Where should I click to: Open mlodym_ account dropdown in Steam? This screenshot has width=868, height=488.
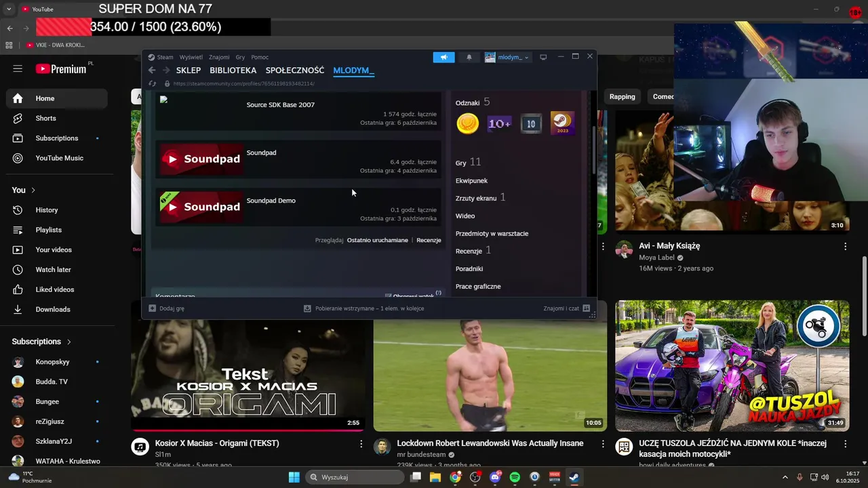point(507,57)
